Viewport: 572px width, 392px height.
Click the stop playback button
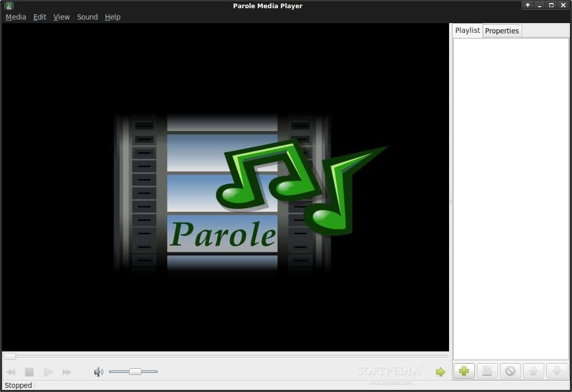29,372
